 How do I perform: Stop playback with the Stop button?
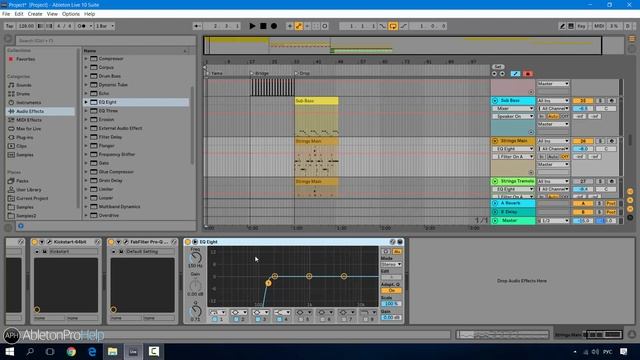click(x=263, y=26)
